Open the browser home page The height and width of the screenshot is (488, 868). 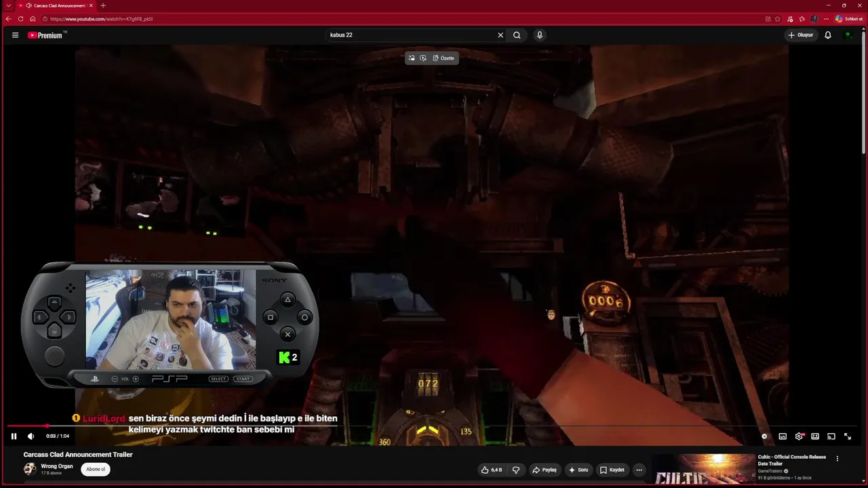(33, 19)
